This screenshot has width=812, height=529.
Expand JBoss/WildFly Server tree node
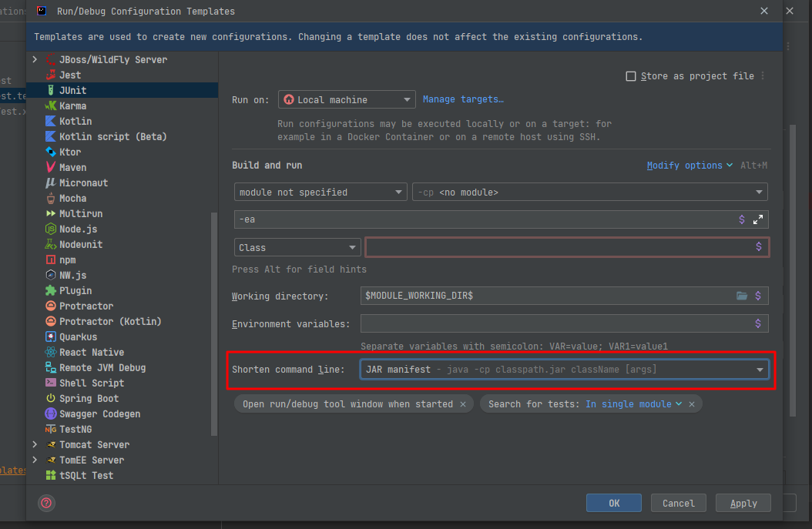click(35, 59)
